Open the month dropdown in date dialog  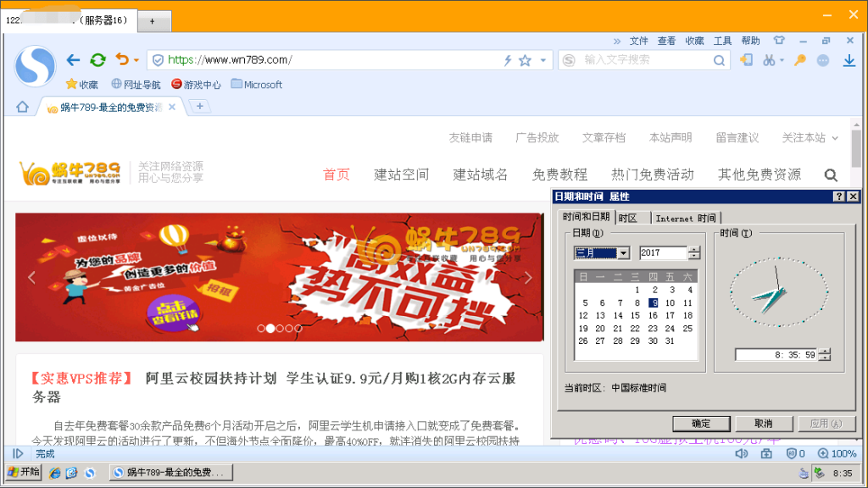point(623,252)
